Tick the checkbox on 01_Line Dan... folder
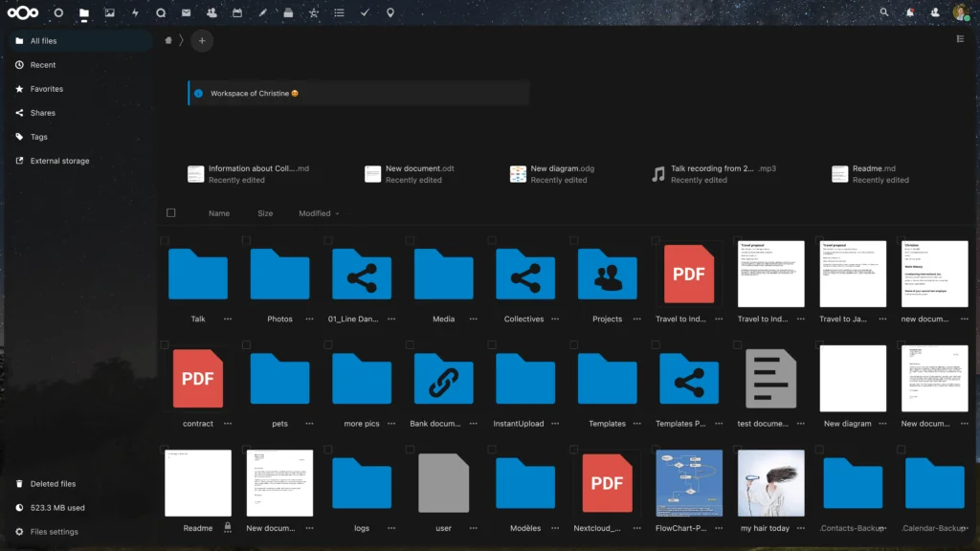 tap(328, 240)
